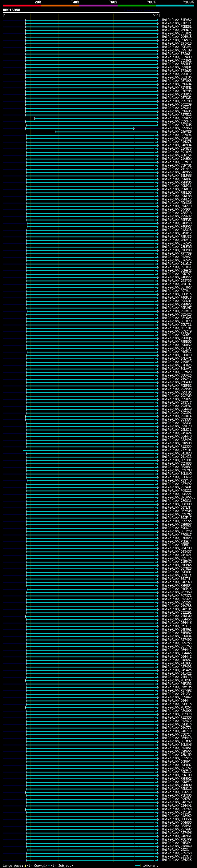Select the UniRef100_Q8LCZ4 label
Viewport: 197px width, 868px height.
177,819
